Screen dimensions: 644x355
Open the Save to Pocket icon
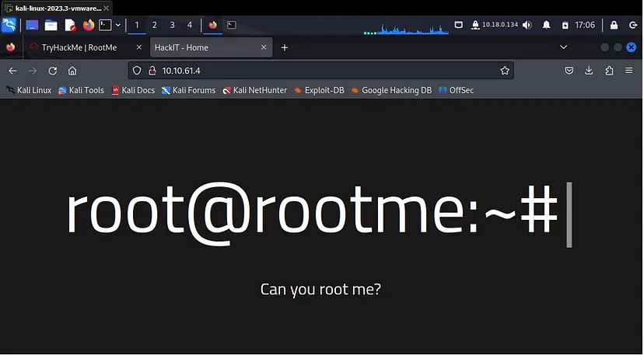point(569,71)
